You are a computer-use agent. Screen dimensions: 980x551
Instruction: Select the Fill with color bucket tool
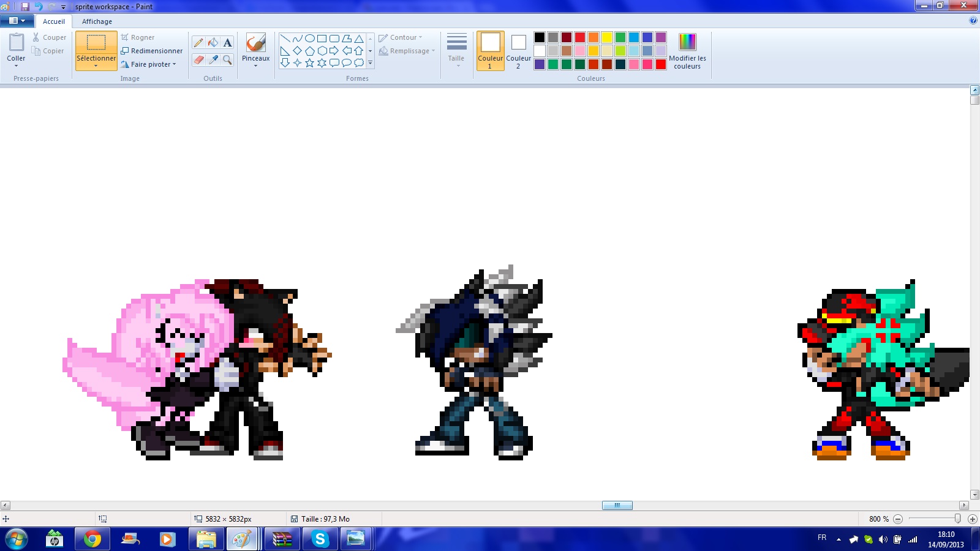(213, 42)
